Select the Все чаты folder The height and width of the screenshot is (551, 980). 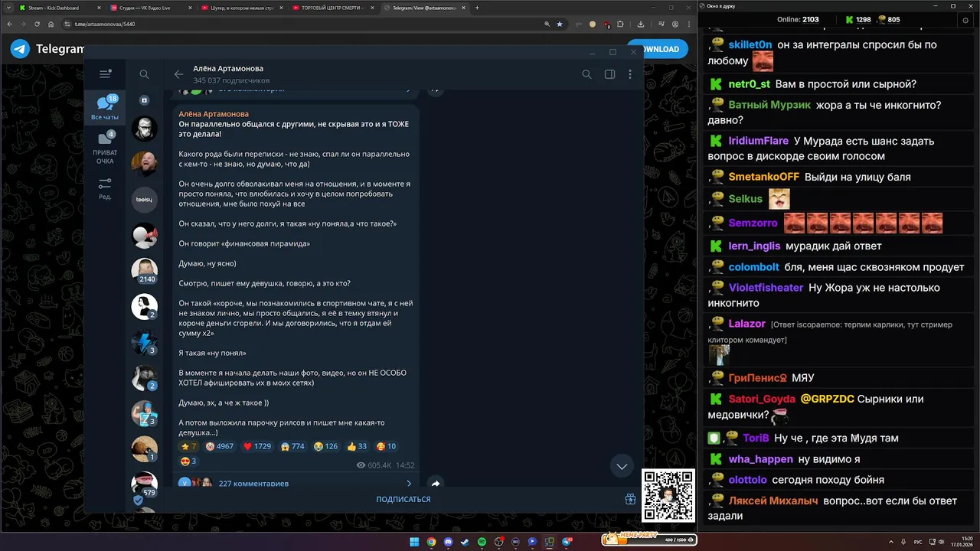point(105,108)
